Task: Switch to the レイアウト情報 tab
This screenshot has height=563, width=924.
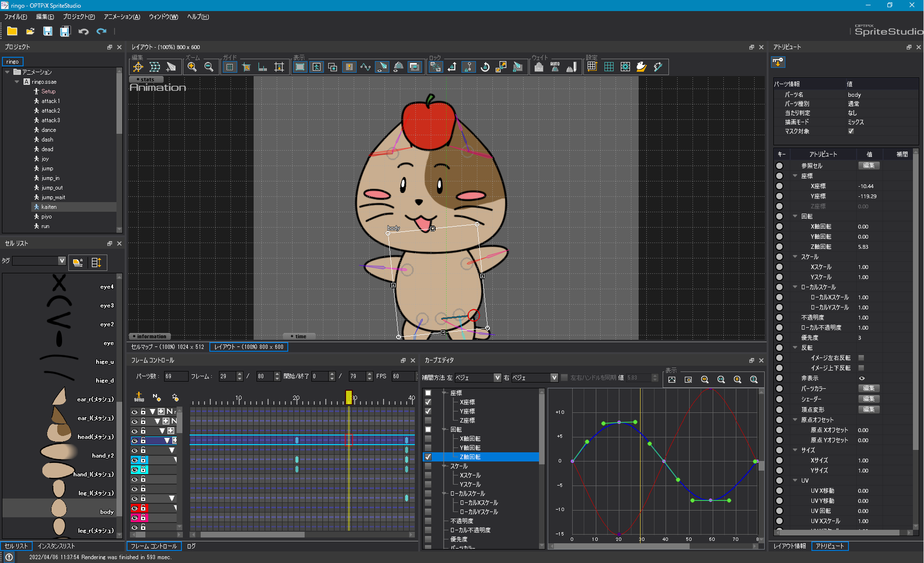Action: pos(790,546)
